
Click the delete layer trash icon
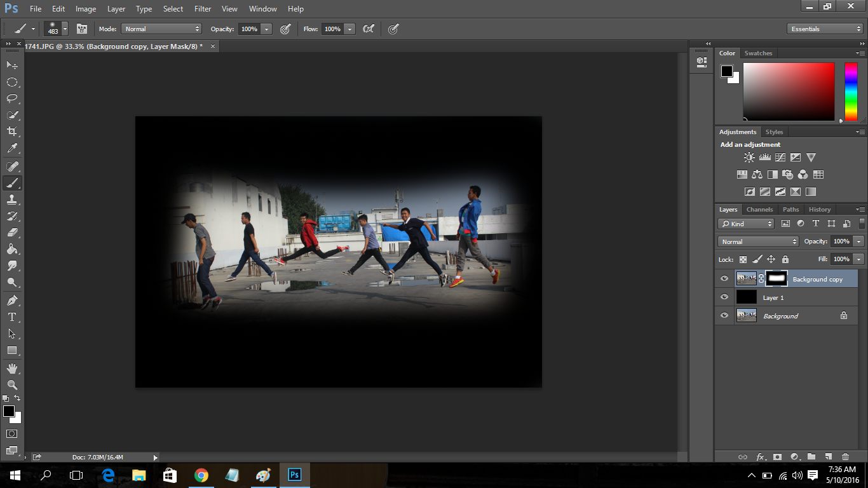845,456
